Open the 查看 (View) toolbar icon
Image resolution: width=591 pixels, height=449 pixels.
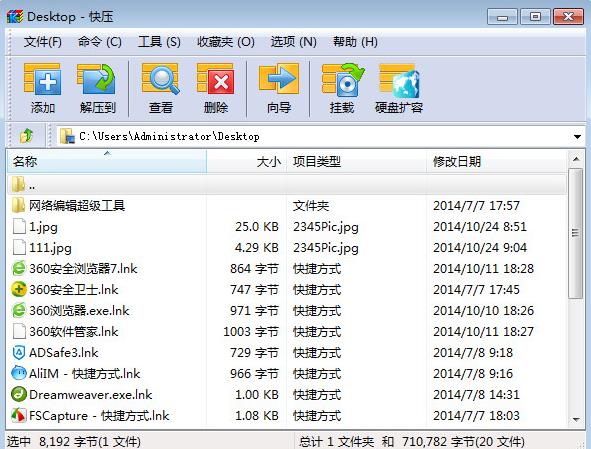pos(161,79)
